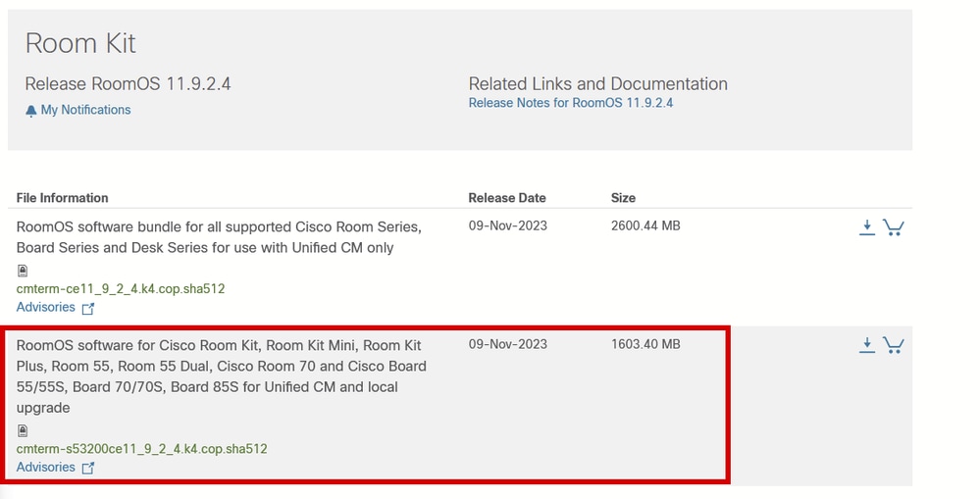Click Related Links and Documentation heading

click(x=598, y=83)
